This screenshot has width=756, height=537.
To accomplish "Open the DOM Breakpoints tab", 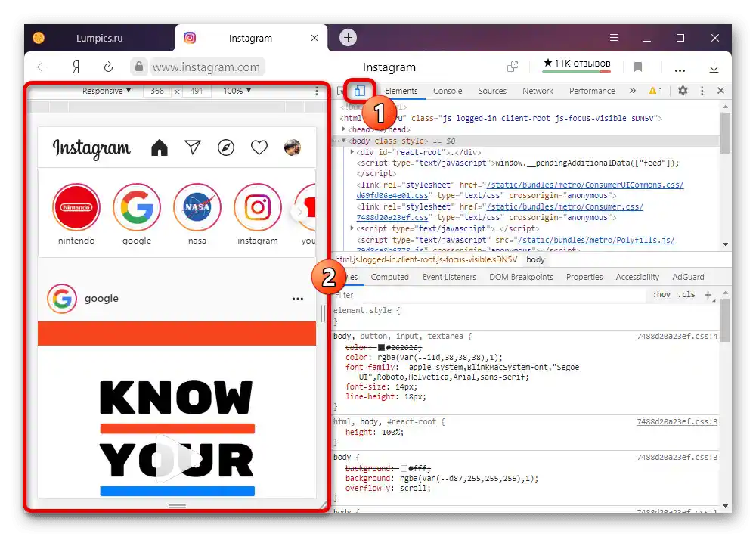I will pos(521,277).
